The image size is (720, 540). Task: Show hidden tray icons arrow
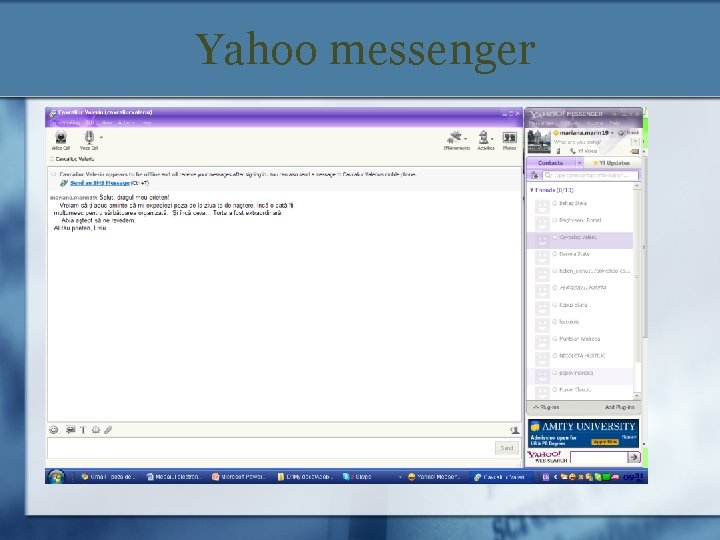[555, 477]
